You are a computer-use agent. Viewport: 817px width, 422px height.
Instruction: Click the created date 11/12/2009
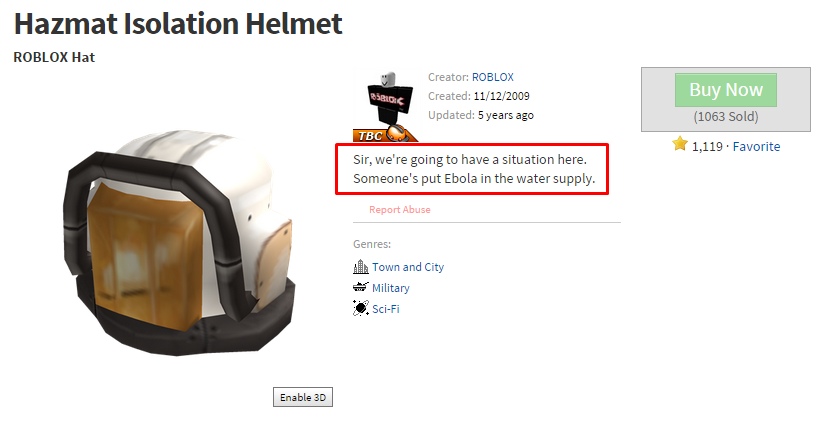(501, 96)
